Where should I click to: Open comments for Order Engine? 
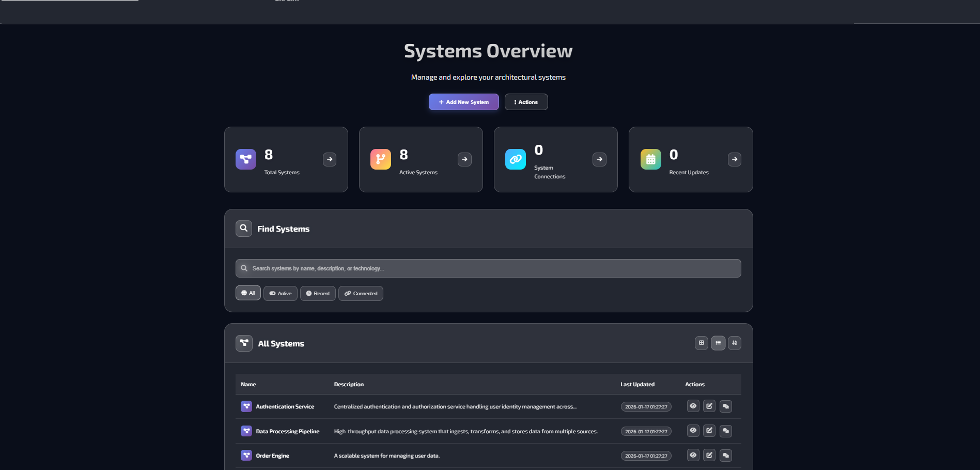point(725,456)
